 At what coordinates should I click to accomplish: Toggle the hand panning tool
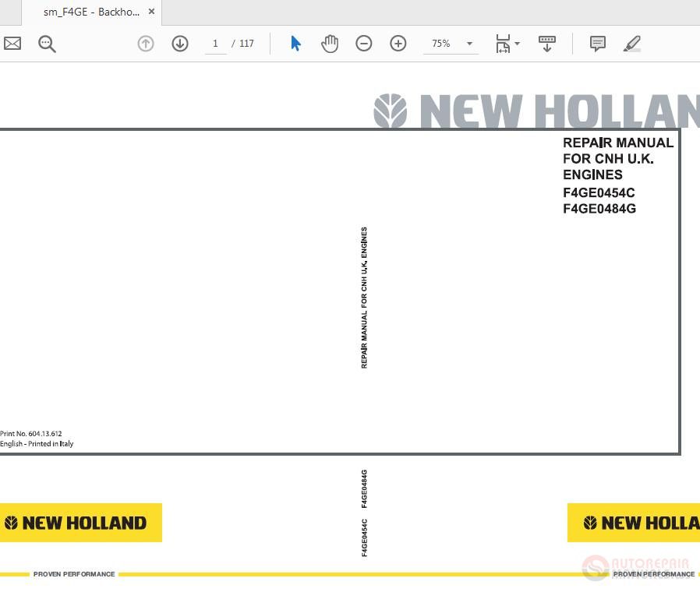pyautogui.click(x=330, y=44)
